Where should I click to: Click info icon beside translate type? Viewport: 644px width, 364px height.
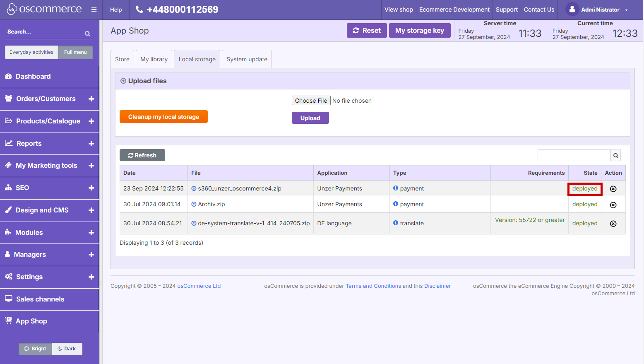click(x=396, y=223)
